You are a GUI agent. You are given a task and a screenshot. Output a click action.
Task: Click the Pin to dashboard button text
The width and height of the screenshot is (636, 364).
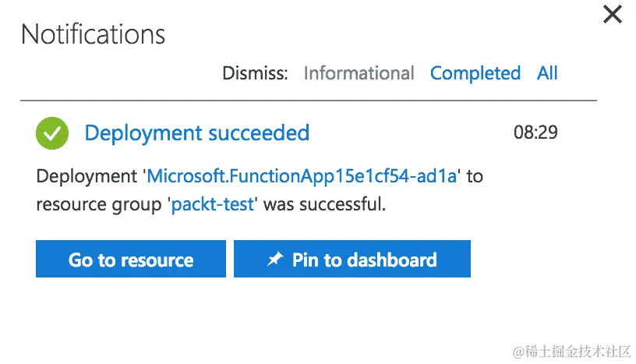pos(364,260)
